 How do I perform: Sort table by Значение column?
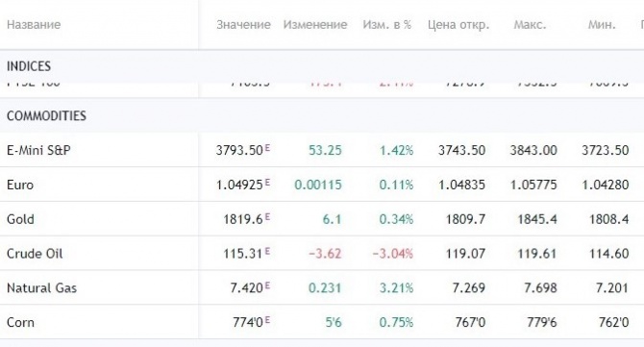(243, 25)
